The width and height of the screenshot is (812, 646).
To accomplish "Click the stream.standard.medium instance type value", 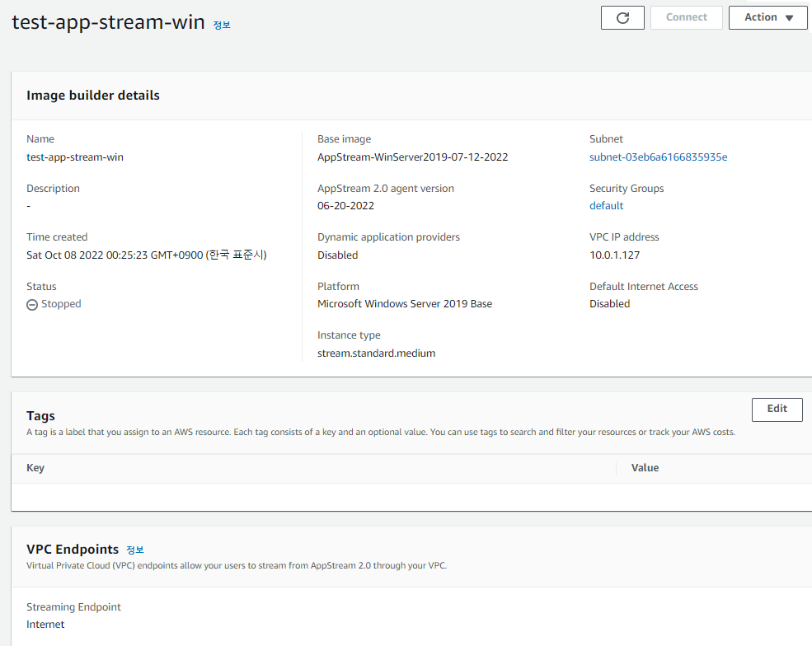I will [x=376, y=353].
